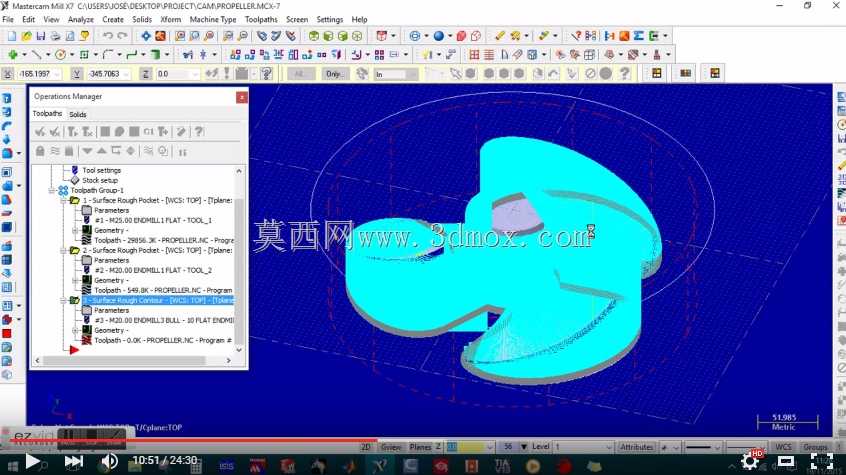
Task: Click the green Create Point plus icon
Action: (x=13, y=55)
